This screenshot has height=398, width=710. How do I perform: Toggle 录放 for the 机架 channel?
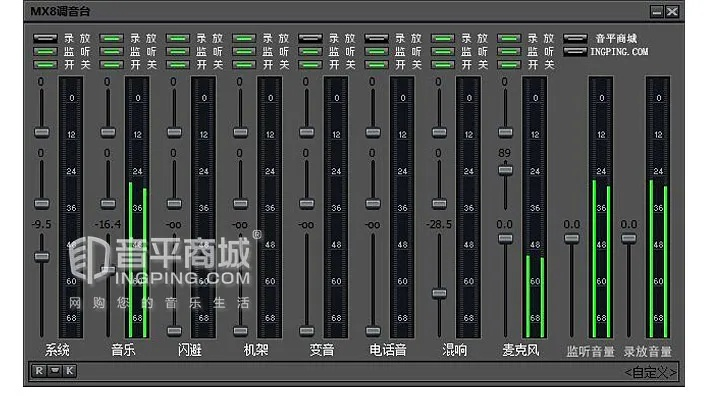244,38
